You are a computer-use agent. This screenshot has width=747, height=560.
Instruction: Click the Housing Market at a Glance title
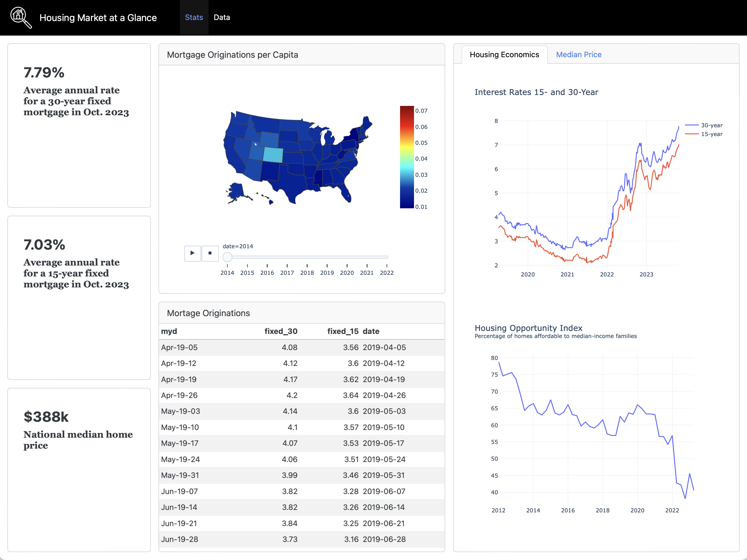click(x=98, y=18)
